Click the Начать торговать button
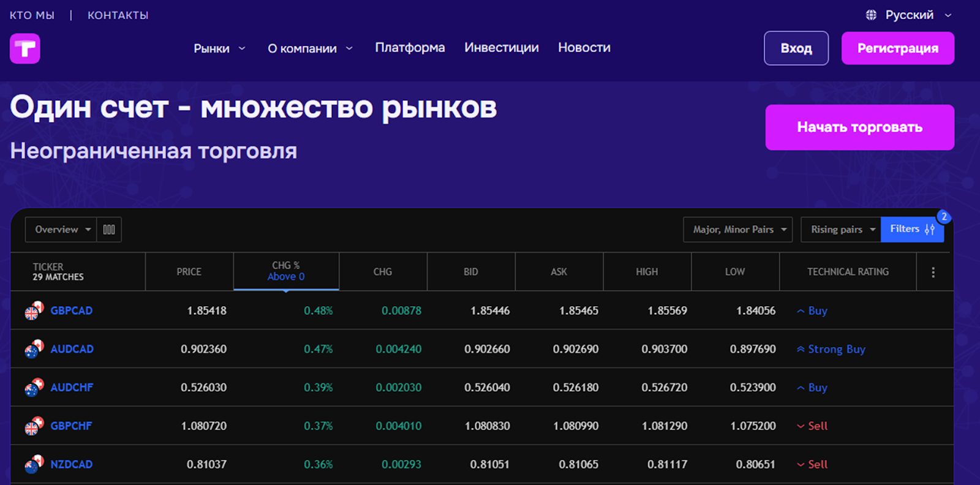The image size is (980, 485). 859,127
